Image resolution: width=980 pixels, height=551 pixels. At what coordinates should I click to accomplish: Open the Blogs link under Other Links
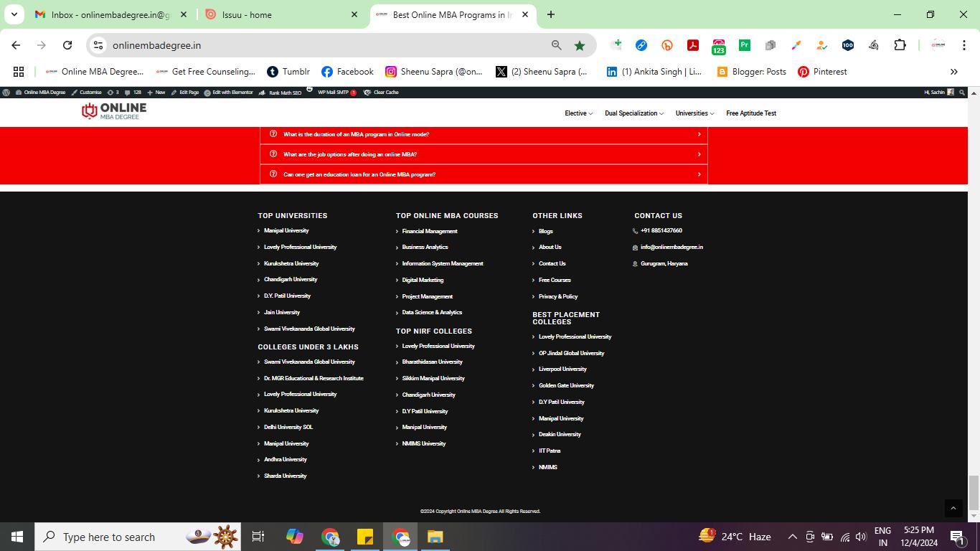pyautogui.click(x=546, y=231)
